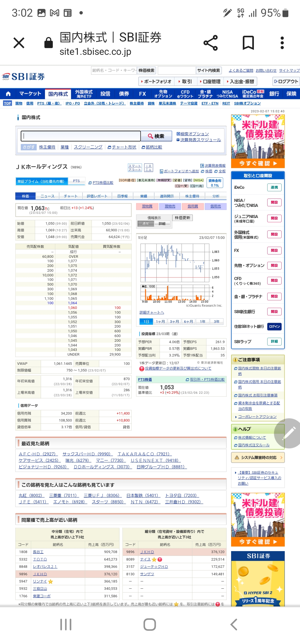Click the 検索 magnifier search button
This screenshot has width=300, height=644.
[x=156, y=136]
